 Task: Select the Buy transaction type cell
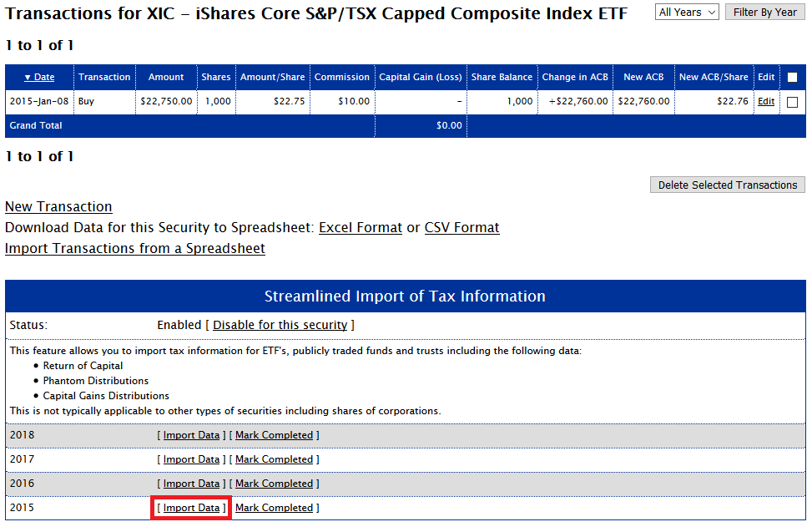[x=104, y=102]
